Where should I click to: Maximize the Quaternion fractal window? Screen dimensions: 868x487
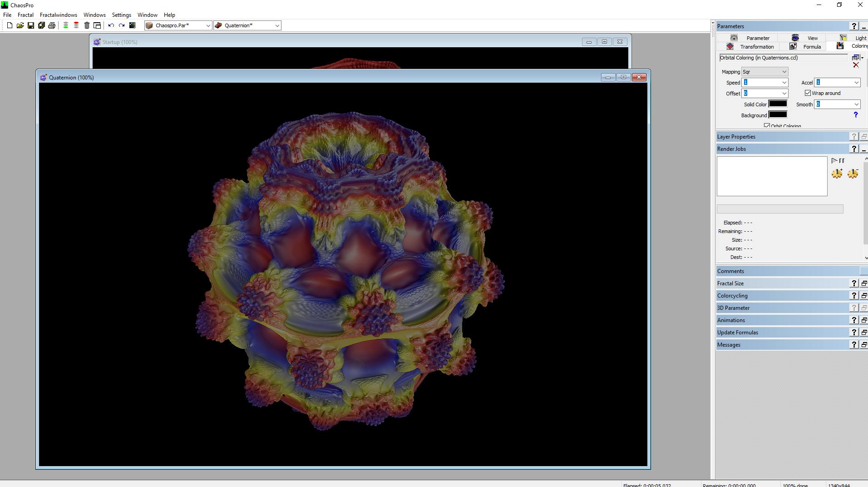coord(623,77)
